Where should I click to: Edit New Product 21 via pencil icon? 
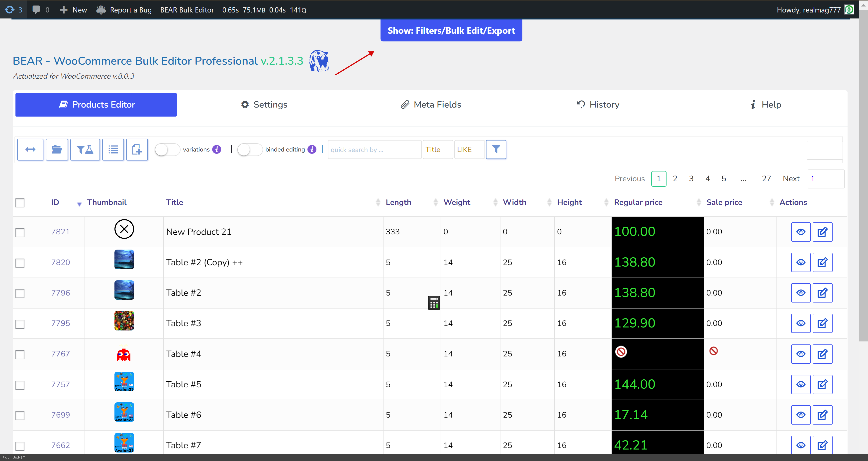point(822,232)
